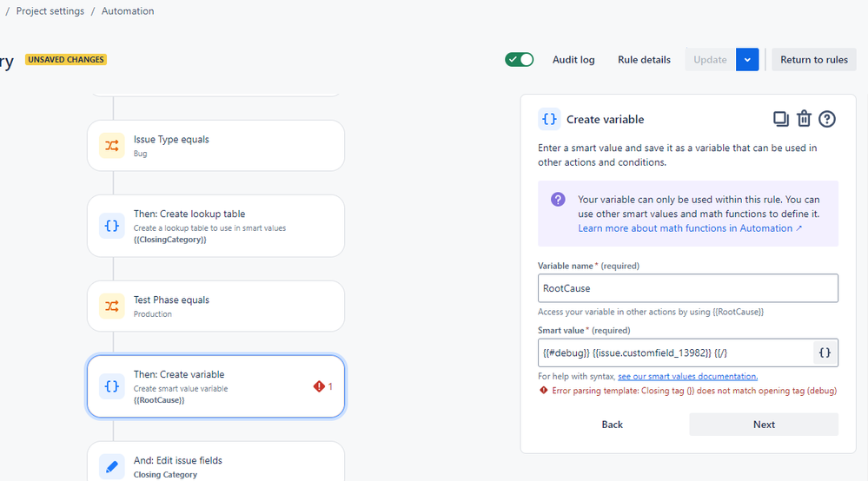The image size is (868, 481).
Task: Click the smart value braces picker icon
Action: tap(825, 353)
